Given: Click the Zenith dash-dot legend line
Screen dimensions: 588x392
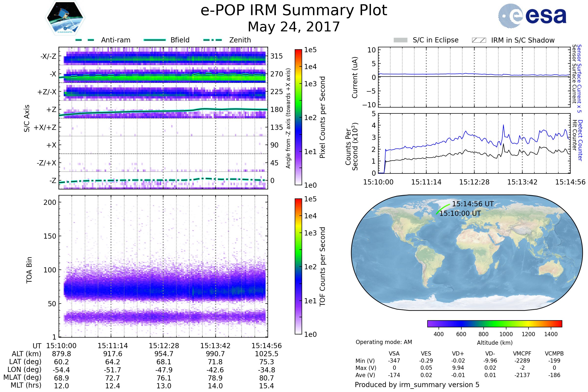Looking at the screenshot, I should point(213,40).
